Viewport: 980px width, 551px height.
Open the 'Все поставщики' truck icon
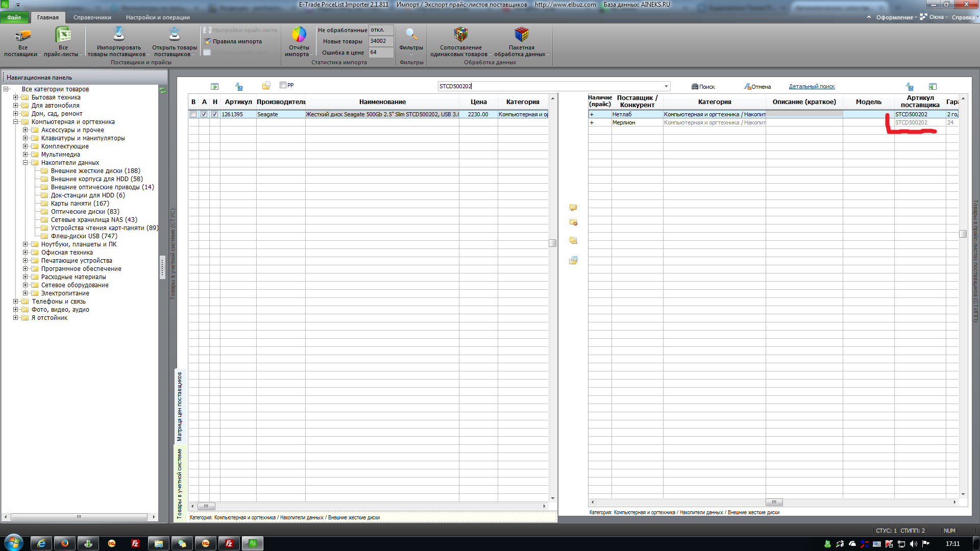coord(23,35)
